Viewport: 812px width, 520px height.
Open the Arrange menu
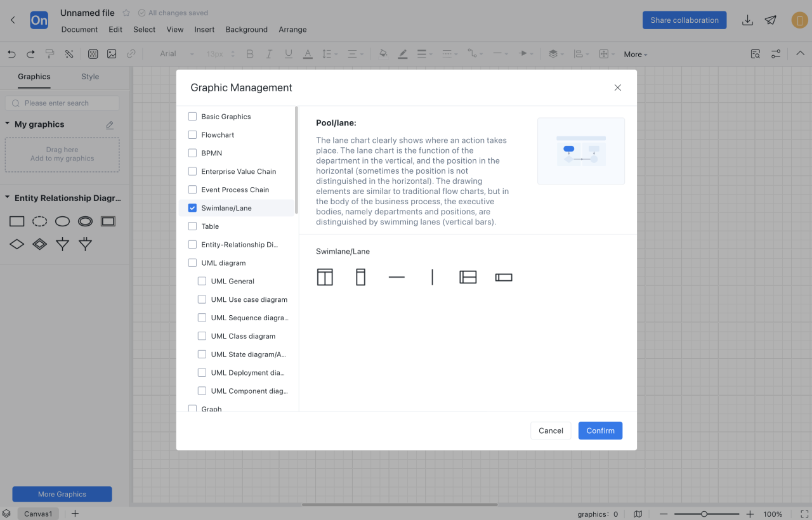pos(292,30)
